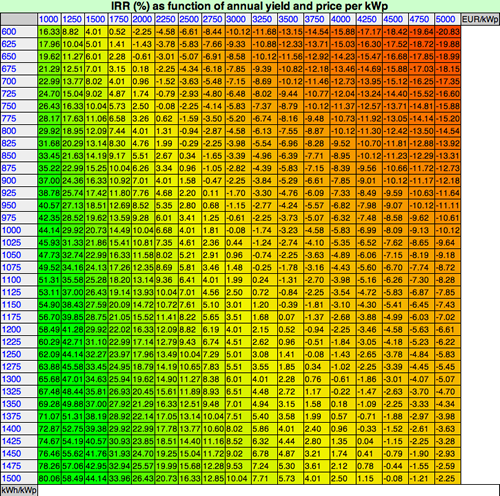Click row header 675
The width and height of the screenshot is (500, 496).
(x=19, y=69)
